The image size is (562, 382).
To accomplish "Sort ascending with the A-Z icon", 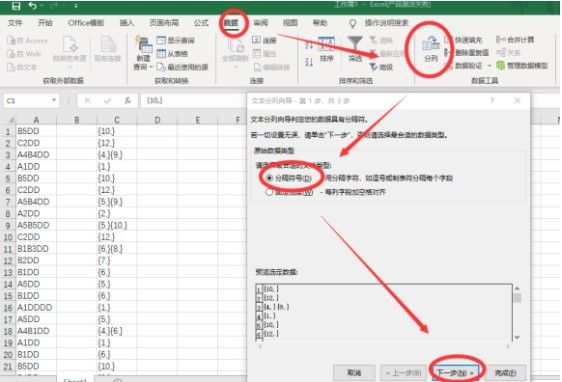I will pos(309,45).
